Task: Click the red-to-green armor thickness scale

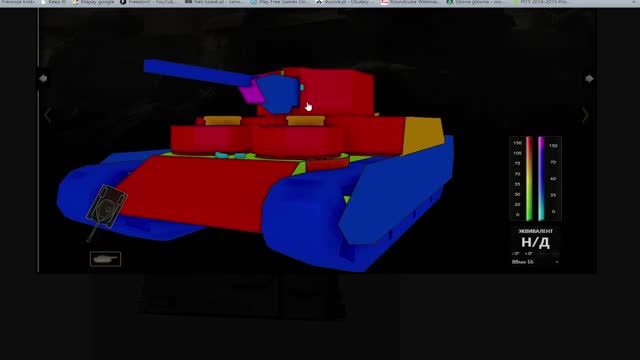Action: click(x=529, y=178)
